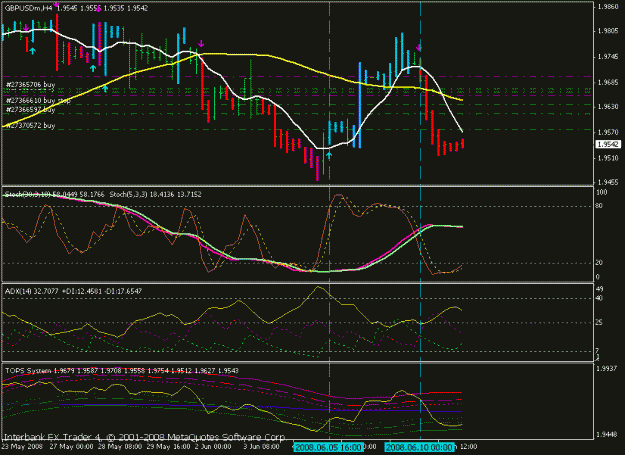Click the 27 May 00:00 time label
This screenshot has height=455, width=625.
[71, 447]
